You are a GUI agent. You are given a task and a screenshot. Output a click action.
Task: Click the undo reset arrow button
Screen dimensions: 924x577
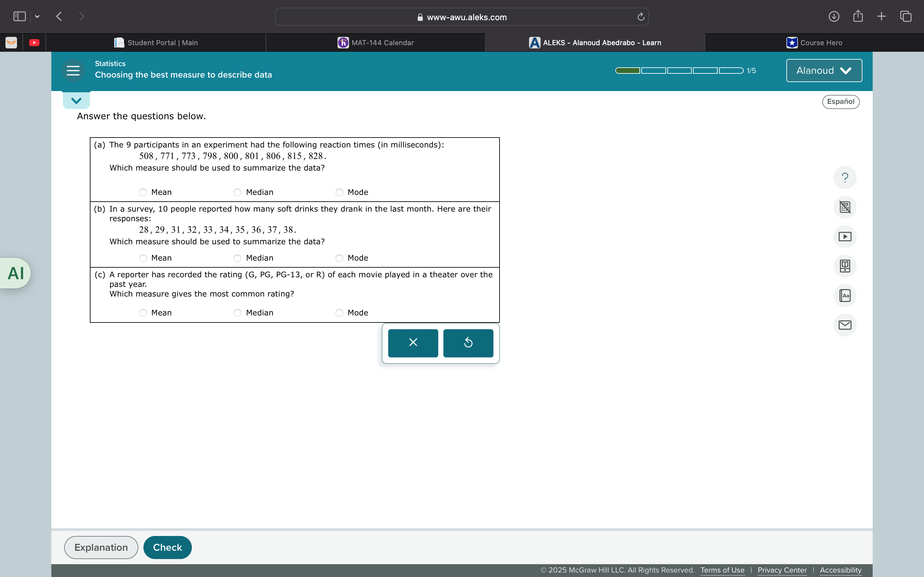[468, 343]
